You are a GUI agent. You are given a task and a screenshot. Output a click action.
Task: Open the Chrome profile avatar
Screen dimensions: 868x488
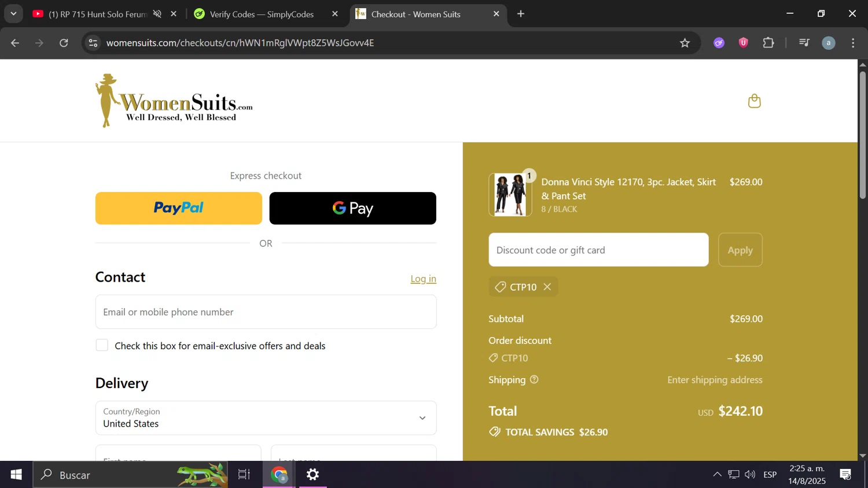tap(829, 43)
